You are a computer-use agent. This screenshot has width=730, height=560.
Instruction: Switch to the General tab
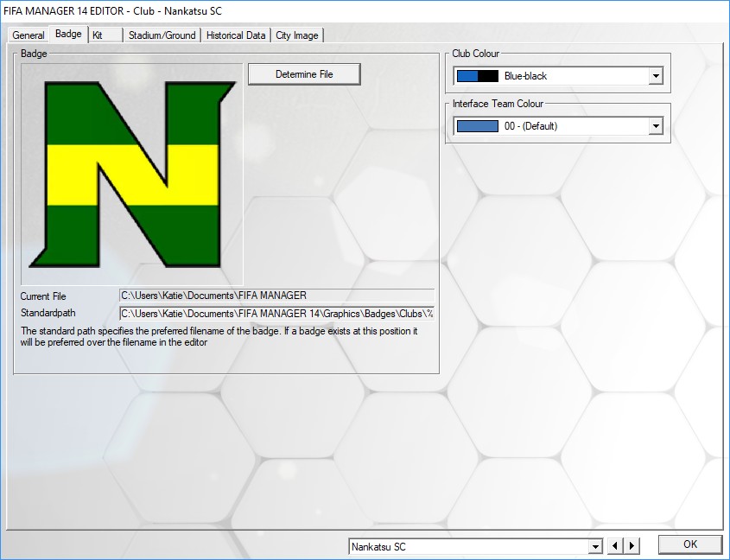pos(29,35)
